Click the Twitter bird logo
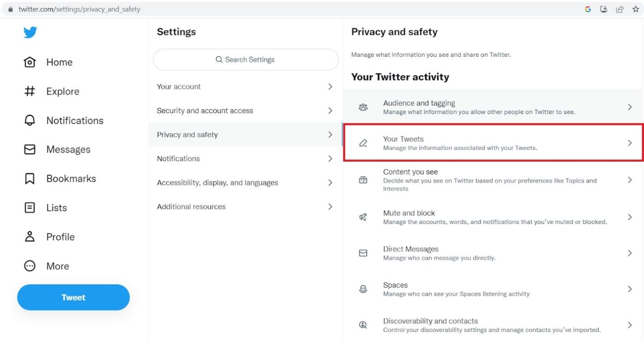Image resolution: width=644 pixels, height=342 pixels. (x=30, y=33)
